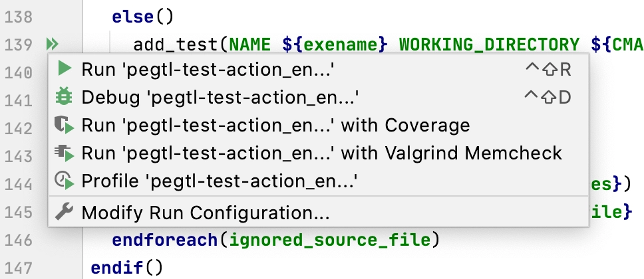The width and height of the screenshot is (644, 279).
Task: Choose Debug 'pegtl-test-action_en...' entry
Action: tap(319, 98)
